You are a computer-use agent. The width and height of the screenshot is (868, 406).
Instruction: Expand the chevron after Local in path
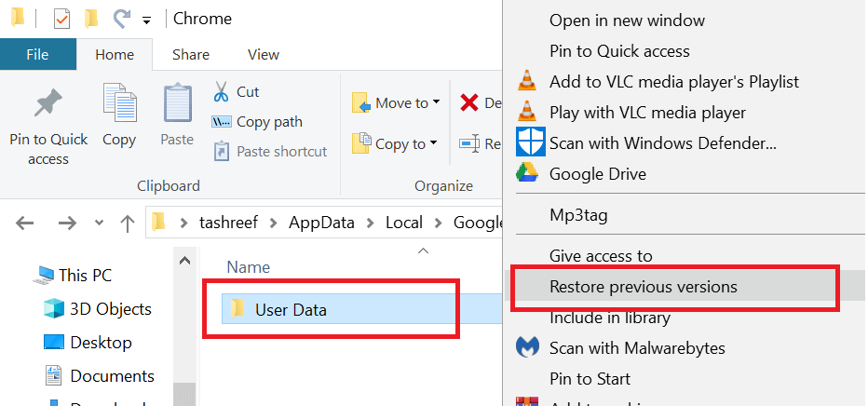[x=439, y=223]
